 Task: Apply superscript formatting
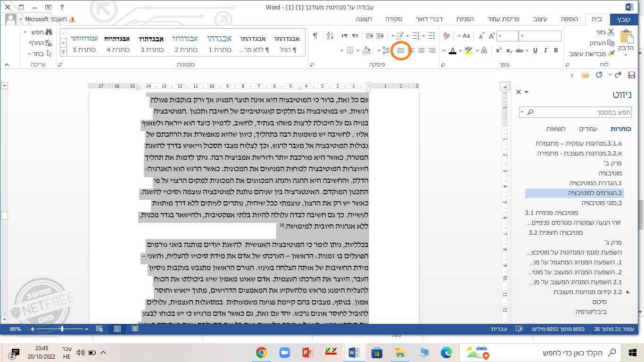point(498,51)
